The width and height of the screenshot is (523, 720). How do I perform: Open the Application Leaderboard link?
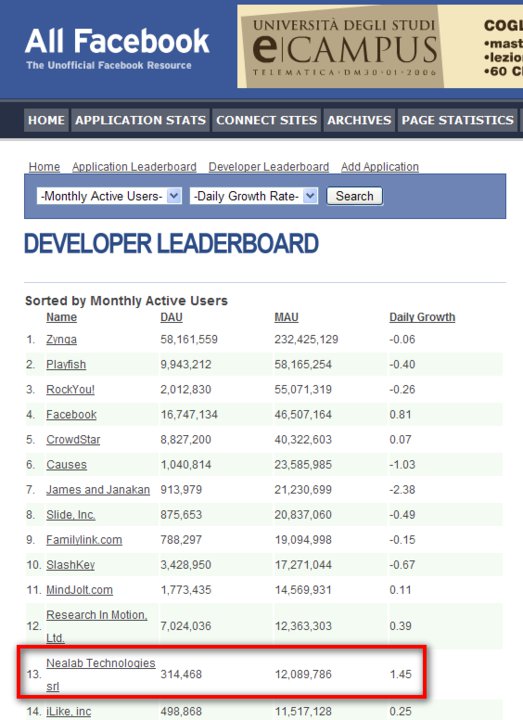point(134,167)
